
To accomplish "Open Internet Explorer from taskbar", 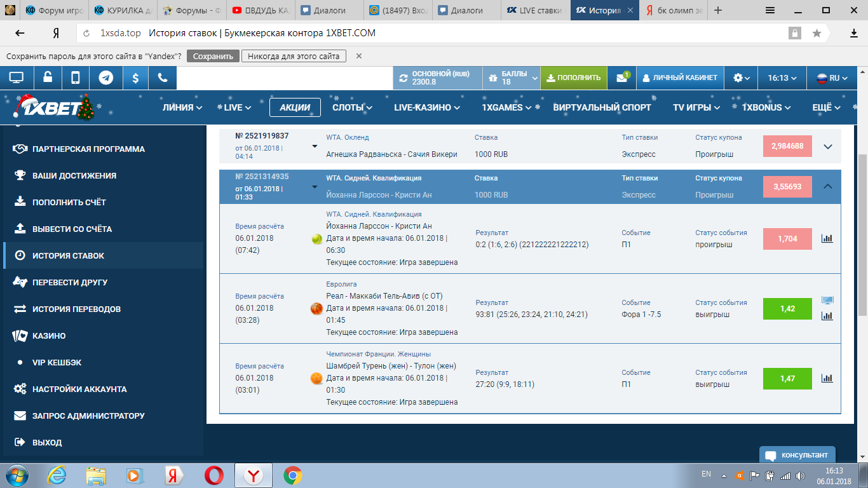I will pyautogui.click(x=57, y=475).
